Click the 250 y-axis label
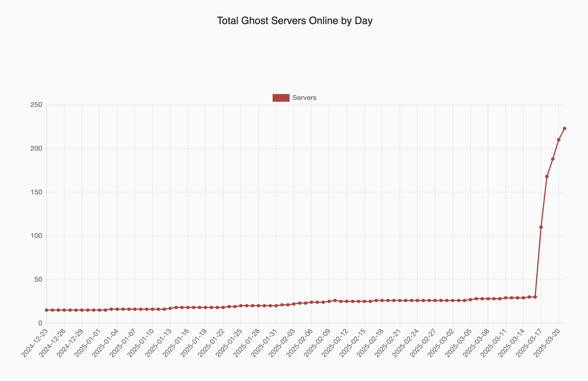The image size is (588, 381). [x=36, y=105]
